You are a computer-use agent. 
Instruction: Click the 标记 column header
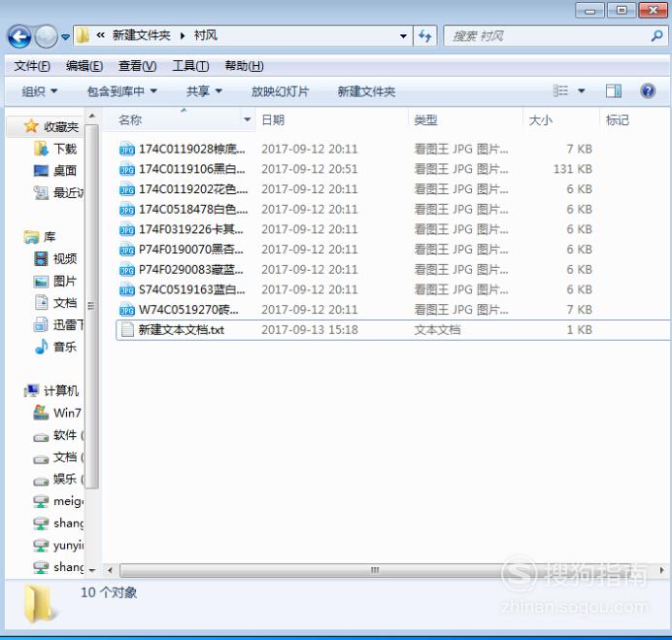pyautogui.click(x=618, y=120)
